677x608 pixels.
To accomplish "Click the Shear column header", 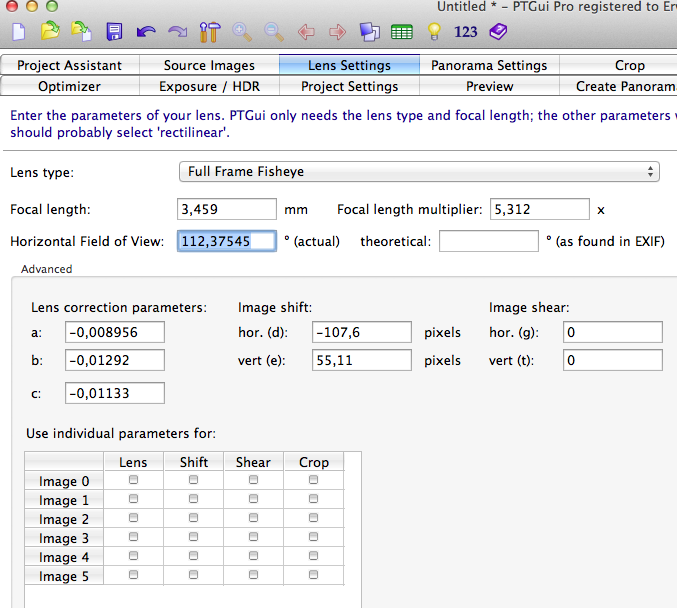I will tap(253, 462).
